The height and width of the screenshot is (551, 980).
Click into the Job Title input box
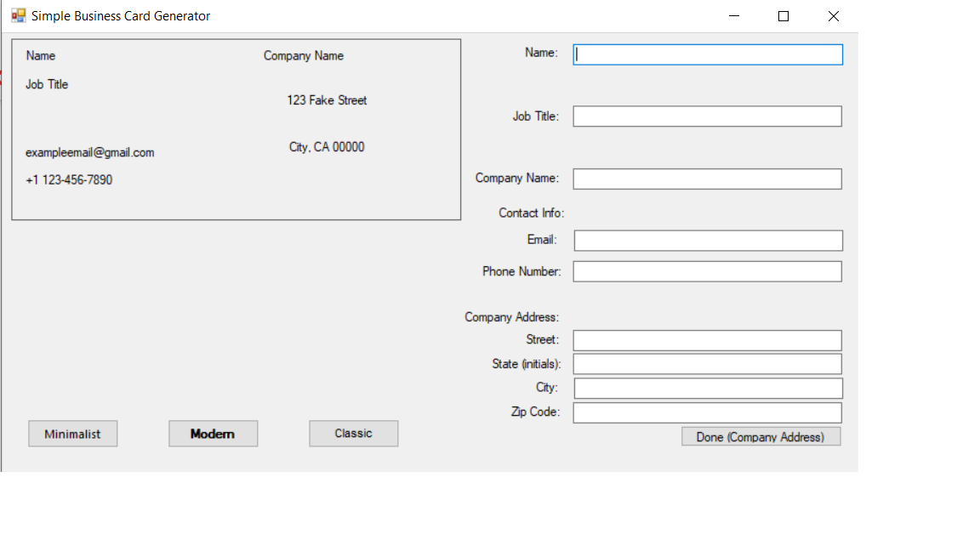tap(707, 116)
